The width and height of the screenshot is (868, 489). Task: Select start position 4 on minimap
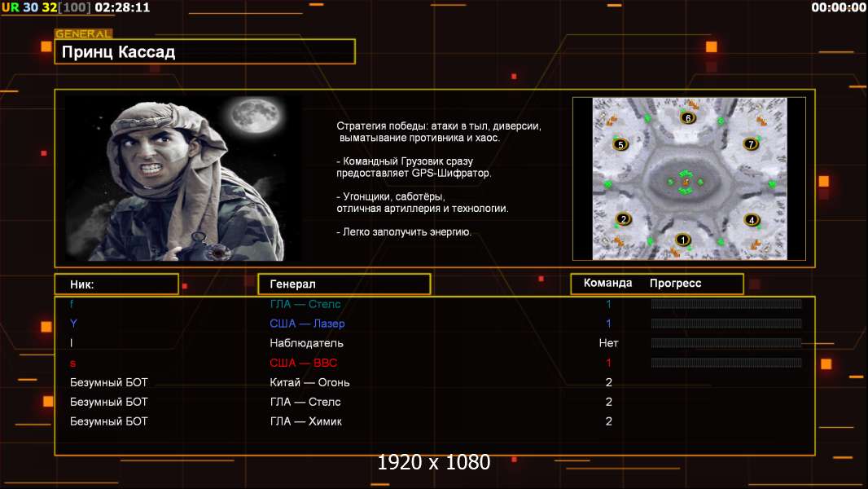coord(752,220)
